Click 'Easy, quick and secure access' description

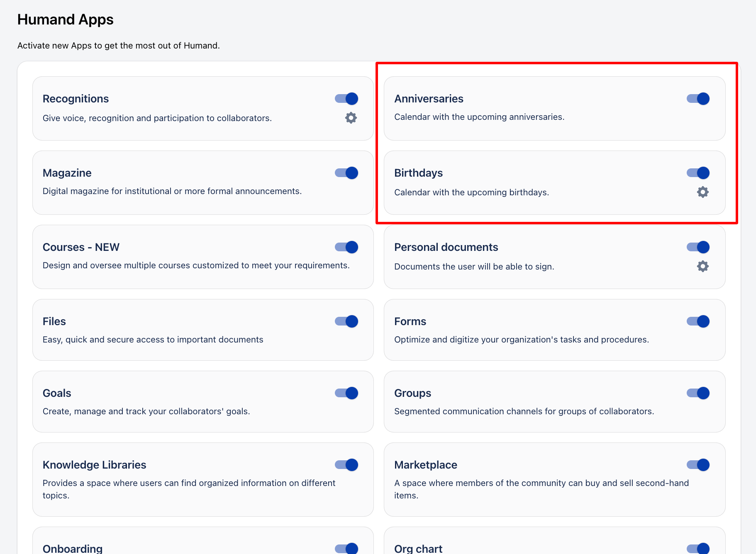(153, 340)
